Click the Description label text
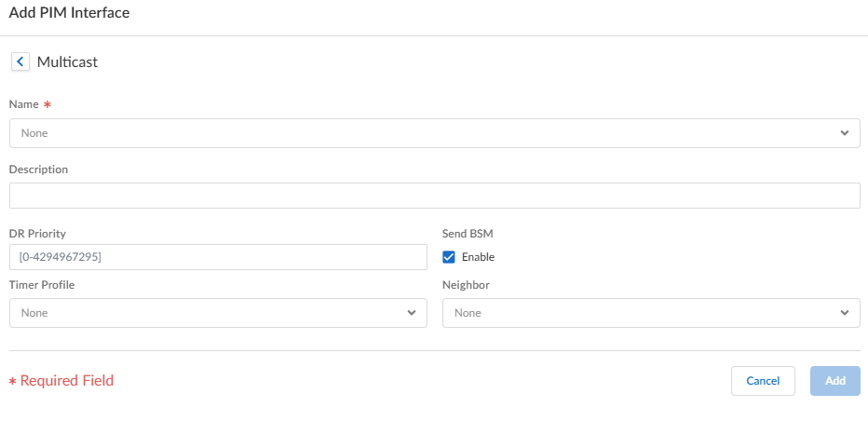868x421 pixels. (x=38, y=170)
